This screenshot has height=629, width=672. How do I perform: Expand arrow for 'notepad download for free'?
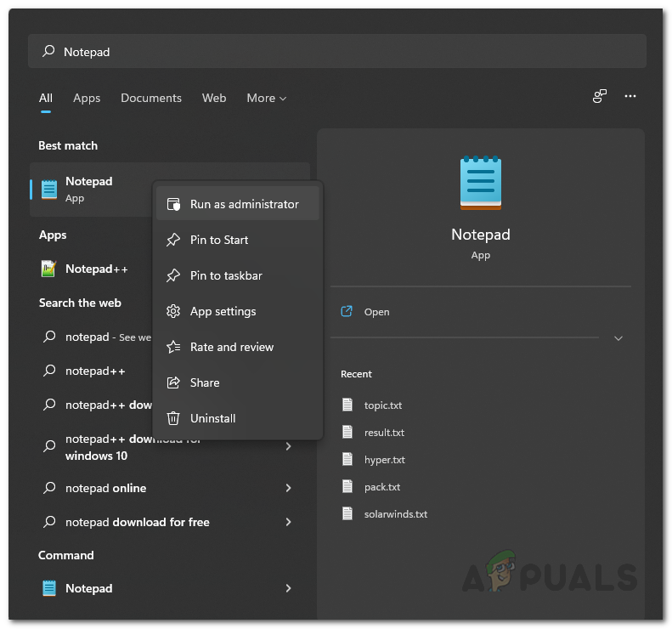point(289,521)
